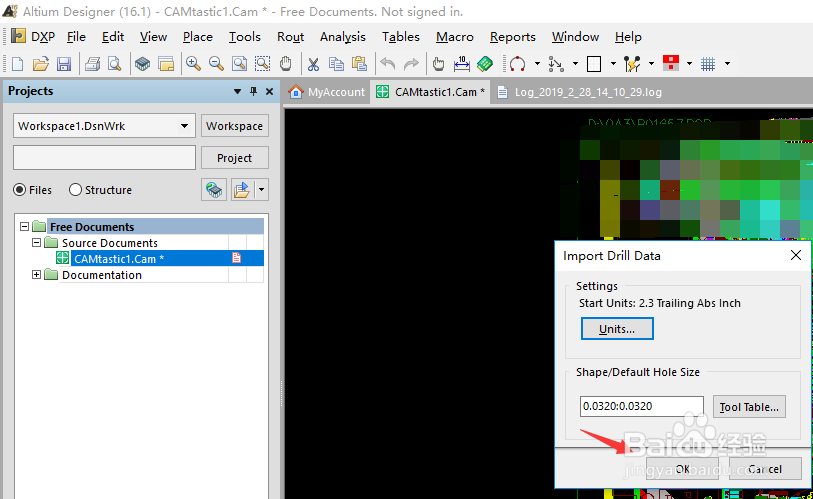Screen dimensions: 813x499
Task: Click the globe chip icon in Projects panel
Action: point(214,190)
